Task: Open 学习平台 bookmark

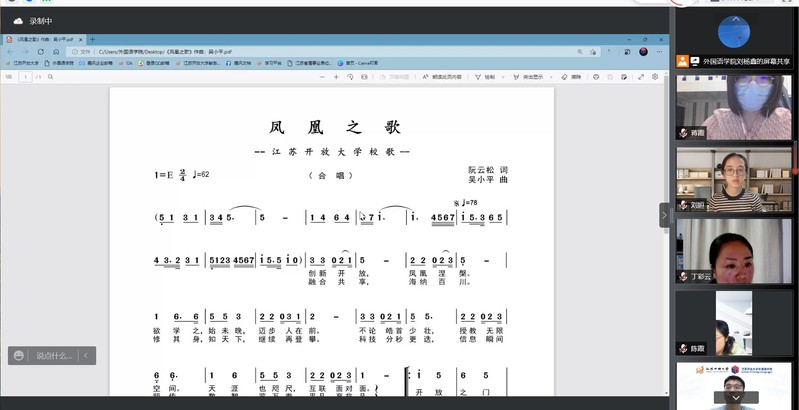Action: pos(269,63)
